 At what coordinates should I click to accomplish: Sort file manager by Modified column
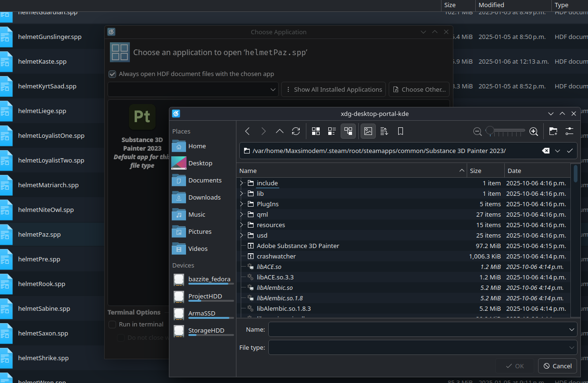[x=513, y=5]
